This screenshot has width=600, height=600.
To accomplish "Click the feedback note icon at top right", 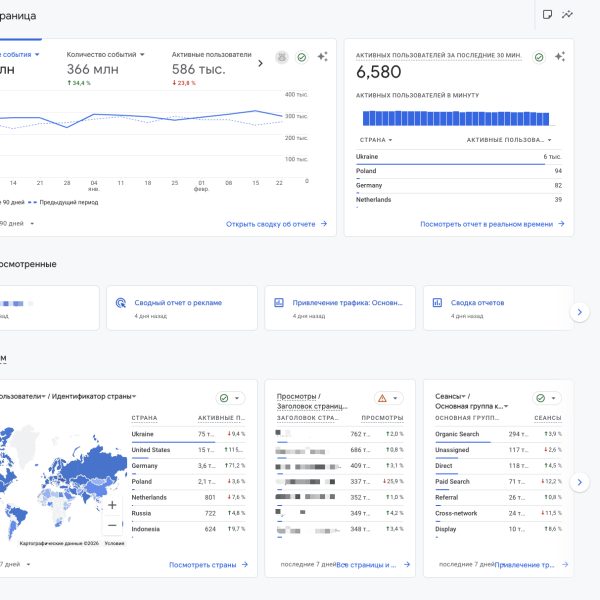I will point(547,15).
